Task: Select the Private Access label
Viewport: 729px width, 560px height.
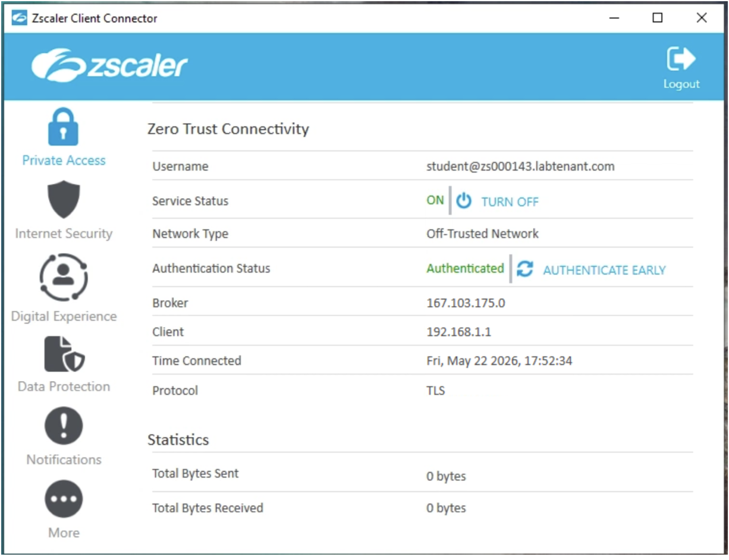Action: point(64,160)
